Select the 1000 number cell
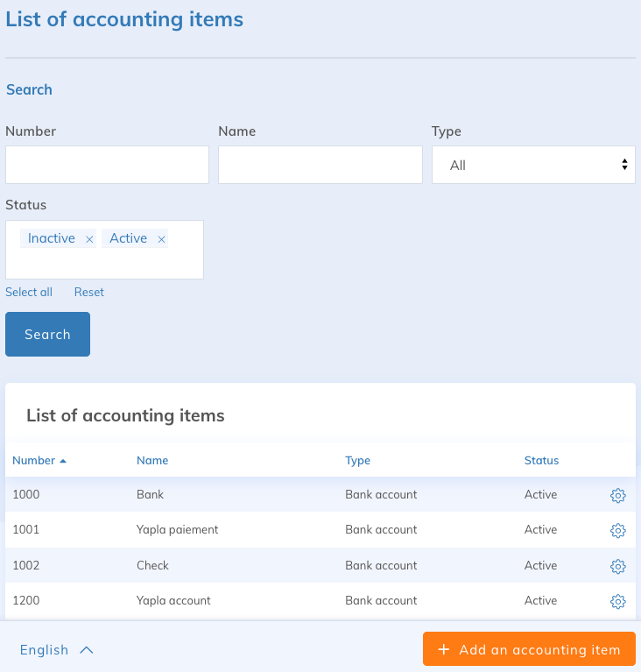 [26, 494]
